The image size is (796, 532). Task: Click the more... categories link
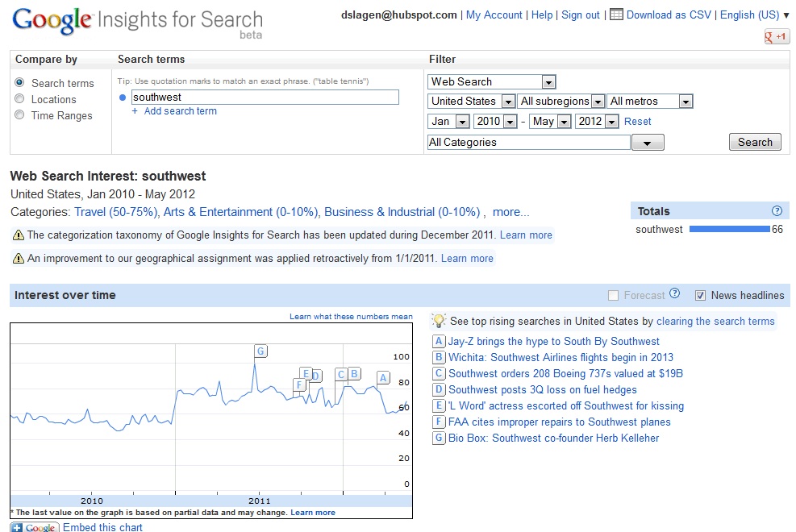pos(511,212)
